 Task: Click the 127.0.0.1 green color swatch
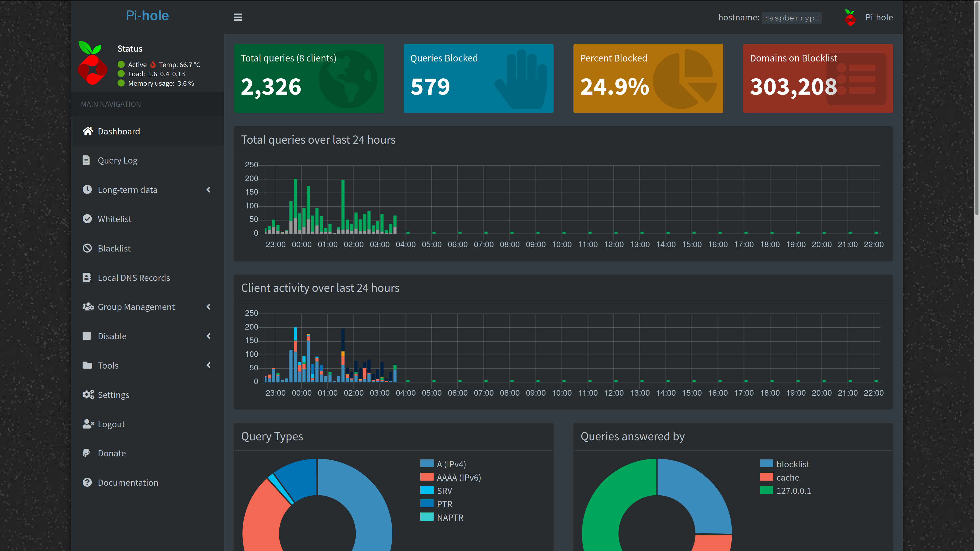click(x=767, y=490)
